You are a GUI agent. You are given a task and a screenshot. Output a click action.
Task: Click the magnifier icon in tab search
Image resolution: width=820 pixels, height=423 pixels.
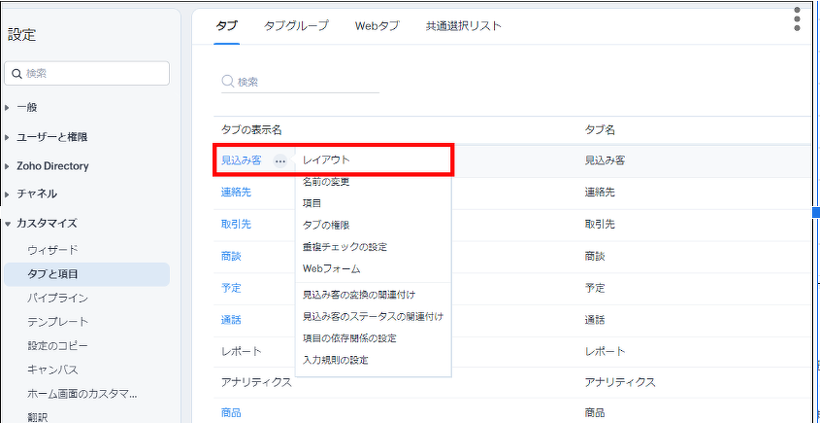pyautogui.click(x=228, y=81)
